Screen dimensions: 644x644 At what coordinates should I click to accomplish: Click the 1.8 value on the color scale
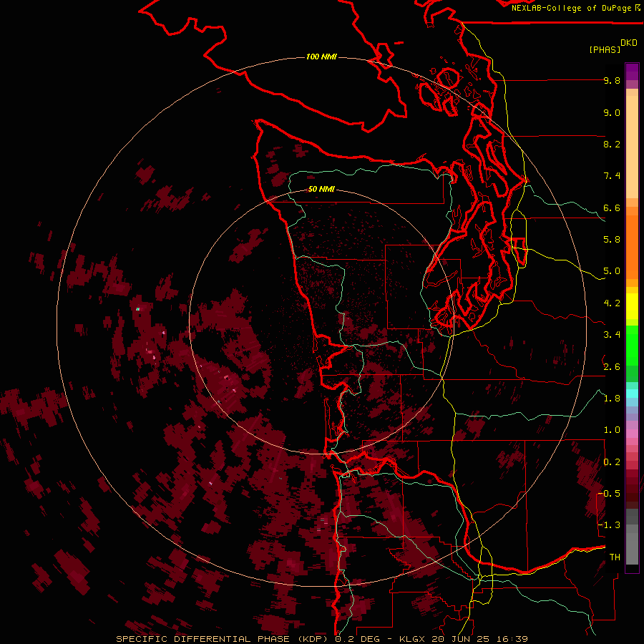[612, 399]
